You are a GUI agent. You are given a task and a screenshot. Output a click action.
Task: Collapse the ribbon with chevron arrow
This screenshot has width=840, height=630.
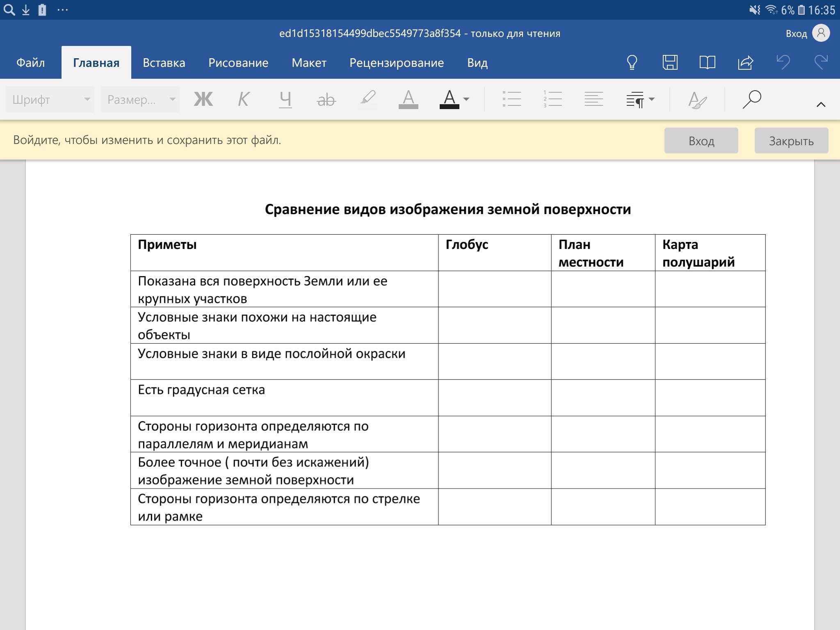(x=821, y=105)
